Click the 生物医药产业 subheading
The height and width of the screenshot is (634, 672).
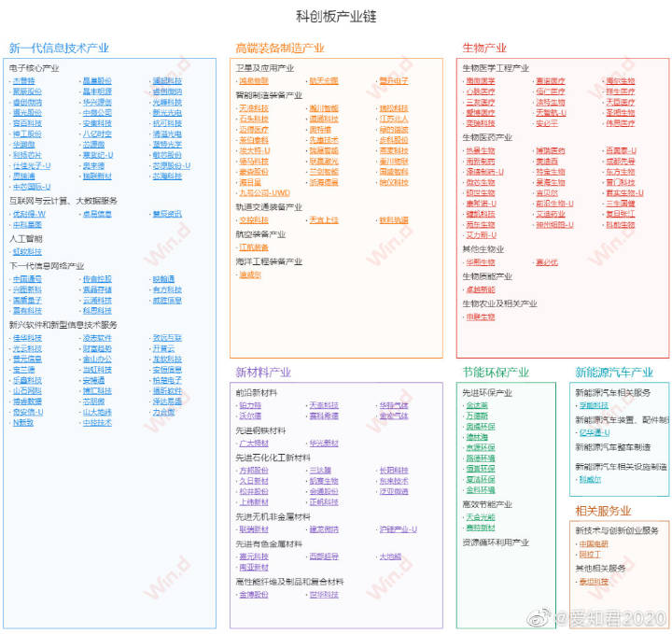click(x=487, y=137)
